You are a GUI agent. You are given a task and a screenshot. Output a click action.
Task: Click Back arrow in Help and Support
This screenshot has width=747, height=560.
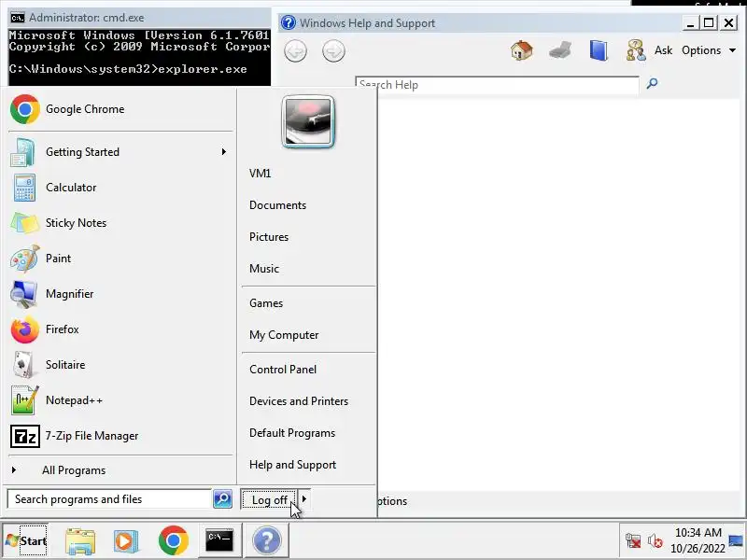(295, 51)
